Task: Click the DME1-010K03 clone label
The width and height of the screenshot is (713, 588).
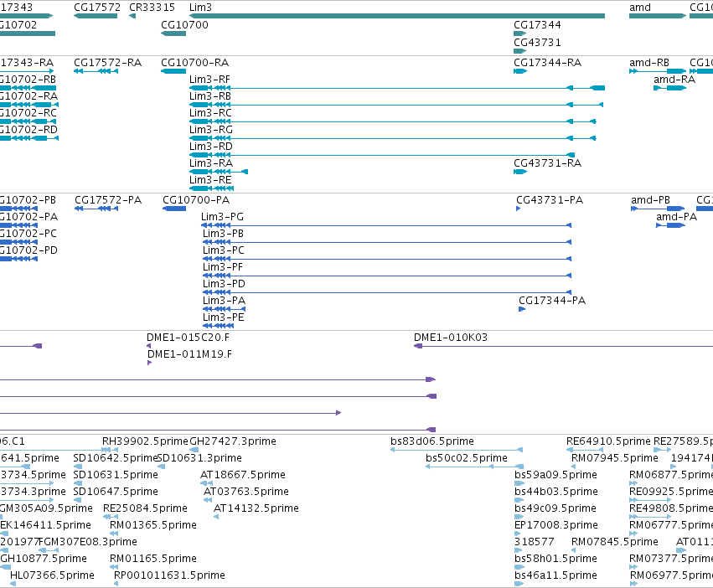Action: 450,337
